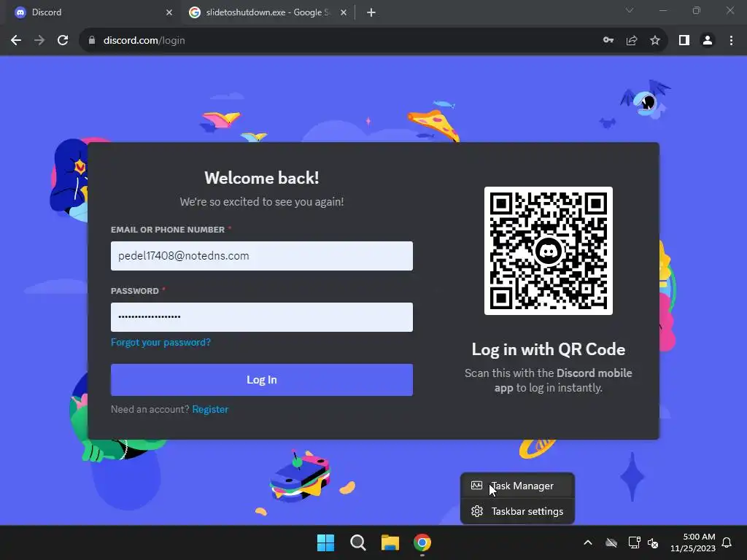
Task: Click the OneDrive cloud tray icon
Action: (x=611, y=542)
